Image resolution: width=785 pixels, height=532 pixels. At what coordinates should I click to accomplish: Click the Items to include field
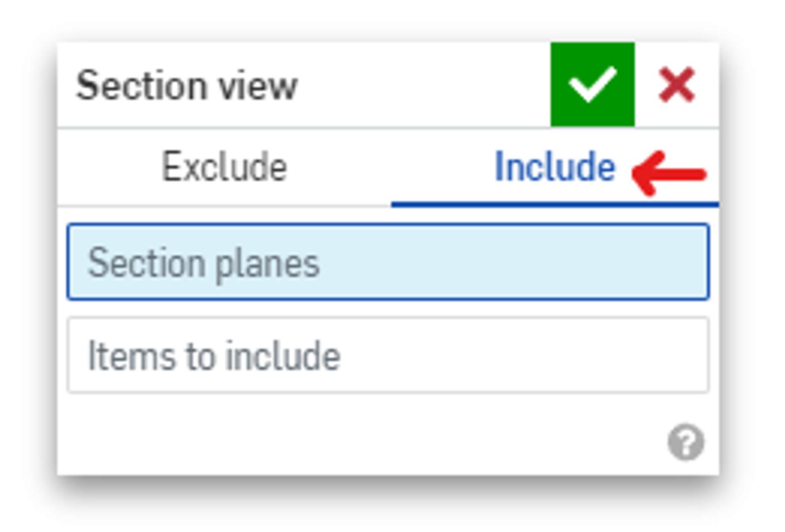coord(388,355)
